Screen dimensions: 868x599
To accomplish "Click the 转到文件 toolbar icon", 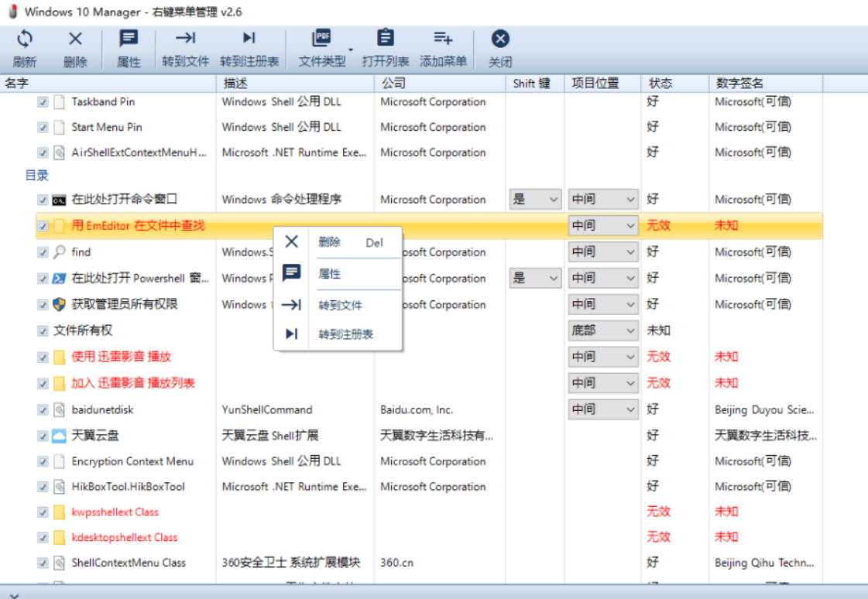I will point(185,39).
